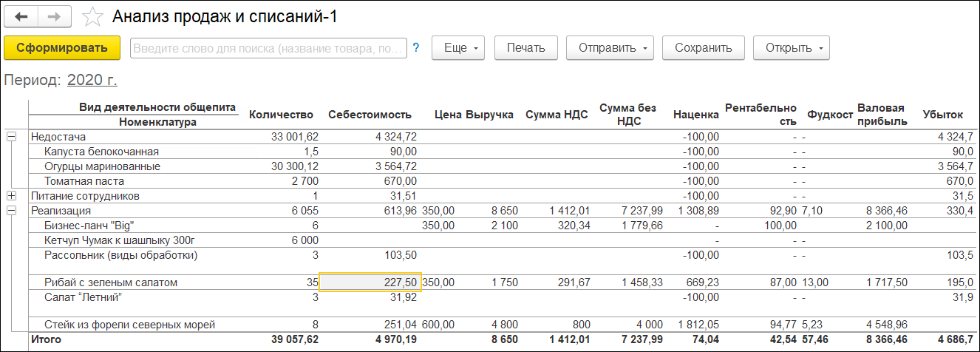Expand the Питание сотрудников group

12,196
